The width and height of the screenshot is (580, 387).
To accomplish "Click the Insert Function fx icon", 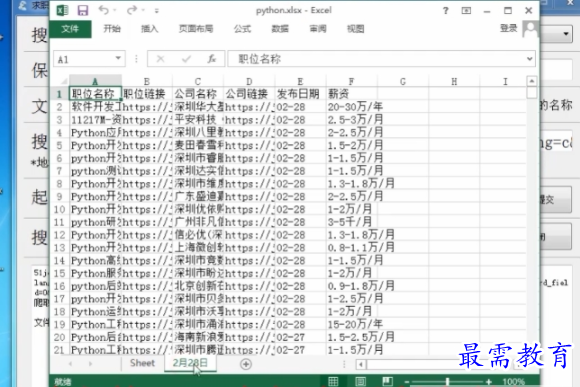I will pos(212,59).
